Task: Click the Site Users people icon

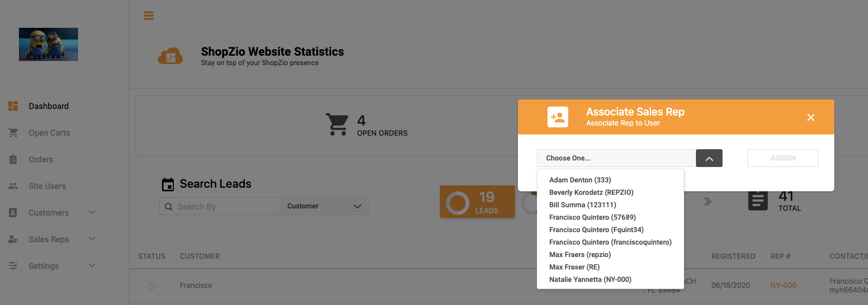Action: coord(13,186)
